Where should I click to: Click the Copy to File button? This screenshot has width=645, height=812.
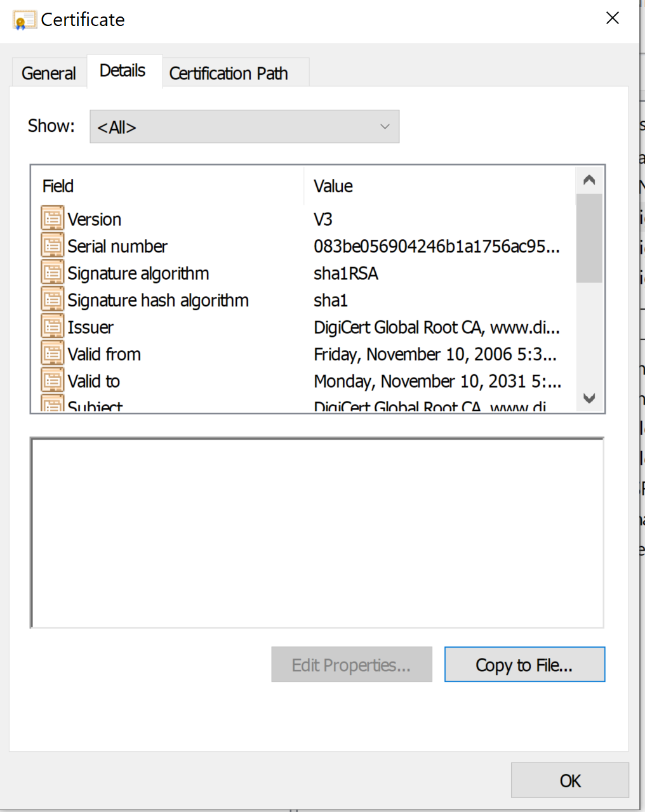(x=524, y=664)
